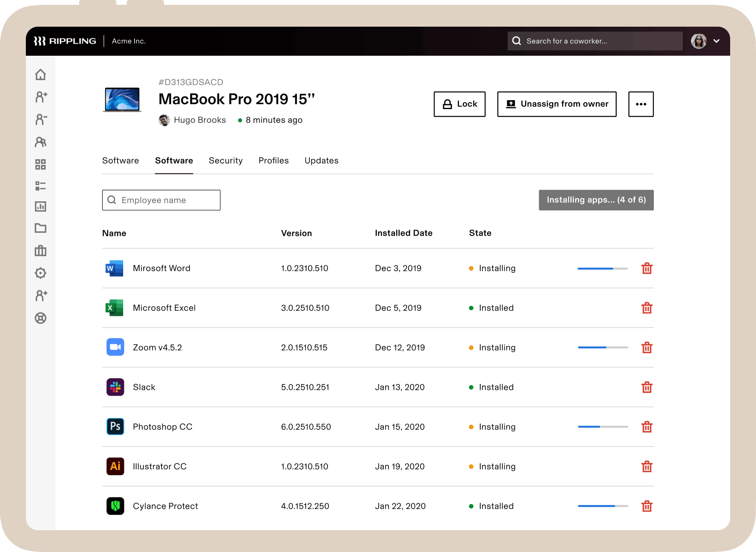
Task: Switch to the Security tab
Action: (x=225, y=161)
